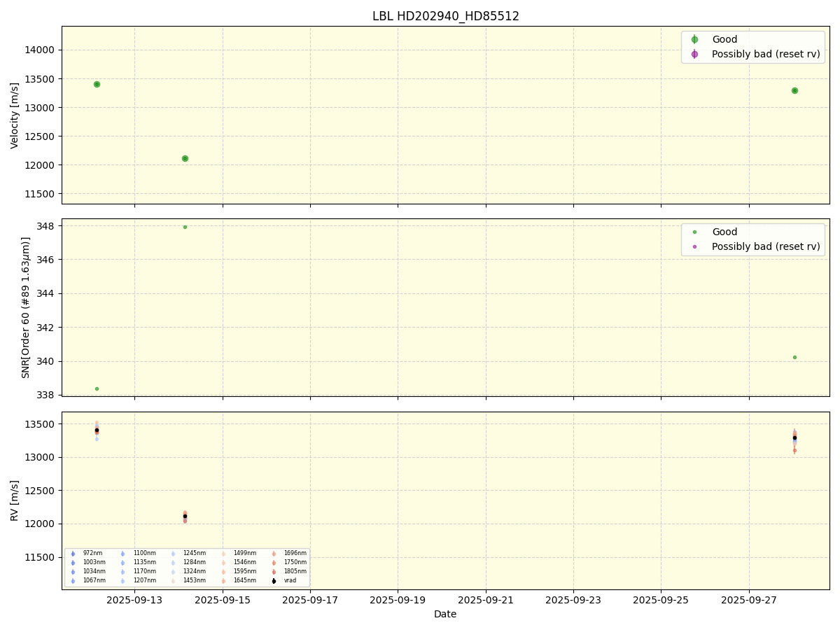Click the green Good marker in top legend
Image resolution: width=840 pixels, height=630 pixels.
click(694, 40)
